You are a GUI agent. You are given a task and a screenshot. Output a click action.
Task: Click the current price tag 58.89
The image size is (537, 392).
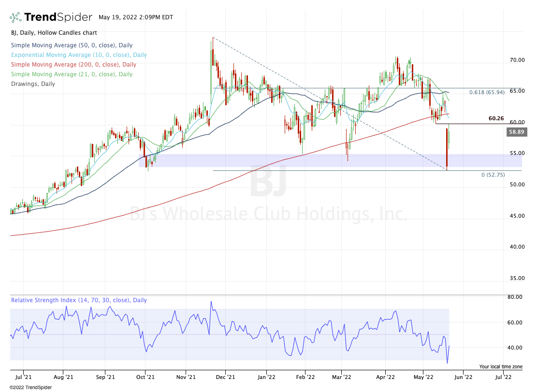click(x=516, y=132)
